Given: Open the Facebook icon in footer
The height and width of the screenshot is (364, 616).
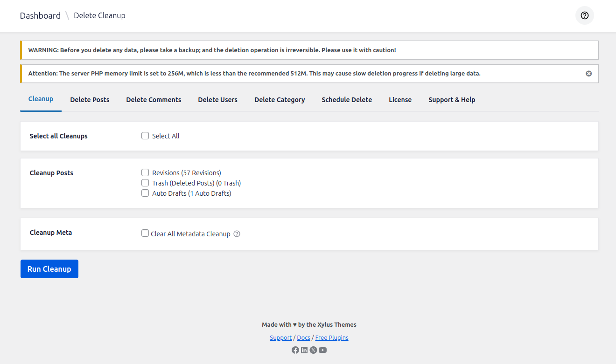Looking at the screenshot, I should [x=295, y=350].
